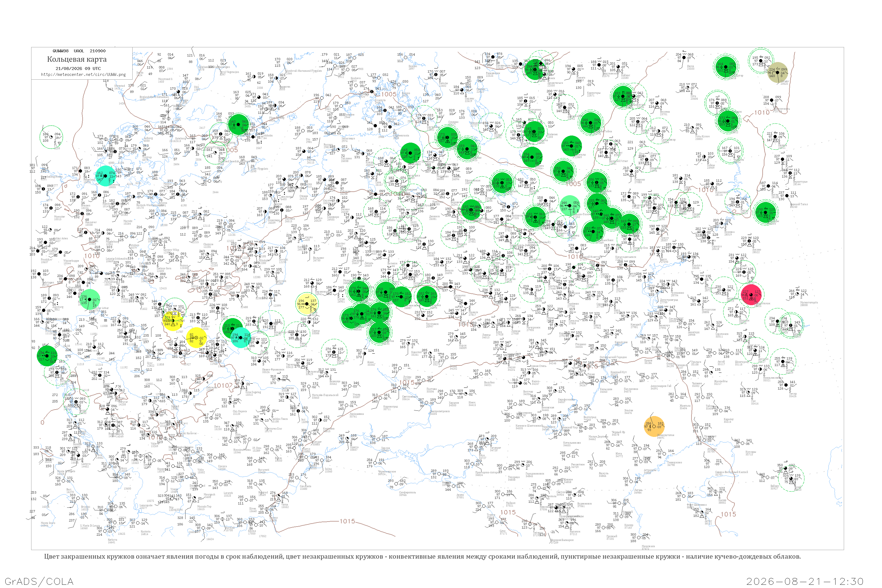Click the station label "Нальчик 37212"
882x588 pixels.
pos(575,532)
